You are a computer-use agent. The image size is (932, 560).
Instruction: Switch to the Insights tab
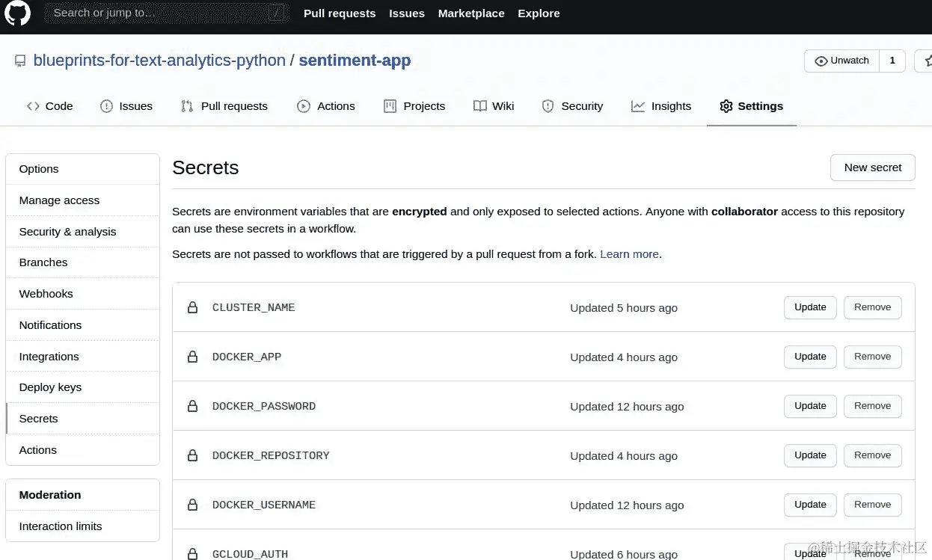pyautogui.click(x=661, y=106)
